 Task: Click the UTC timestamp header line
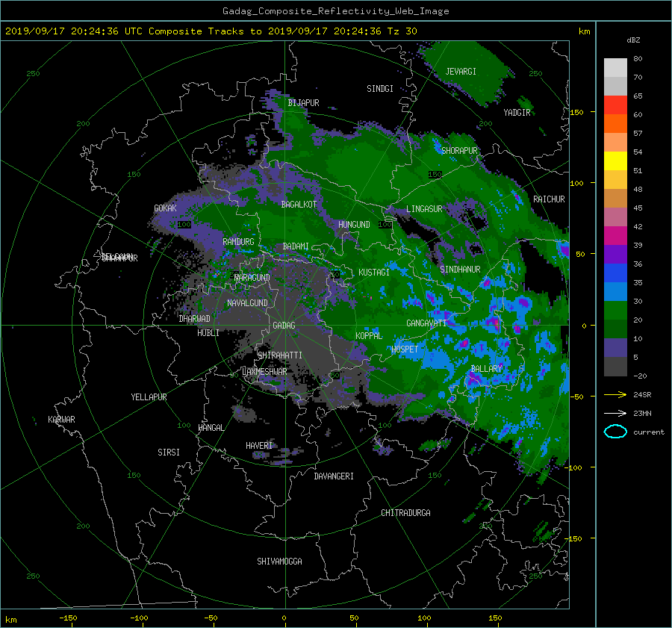(x=211, y=31)
